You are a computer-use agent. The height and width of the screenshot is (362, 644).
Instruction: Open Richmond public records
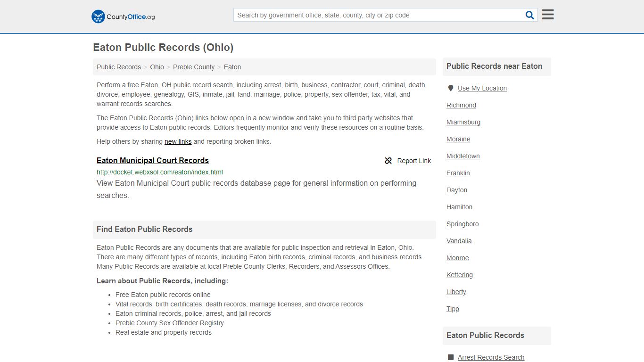click(x=461, y=105)
